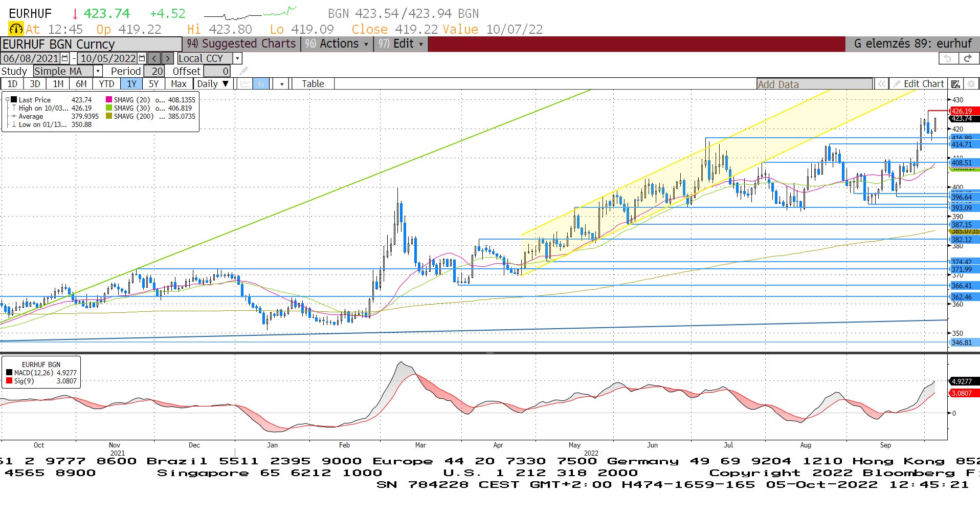Click the 362.46 price level label
This screenshot has width=980, height=513.
[964, 297]
